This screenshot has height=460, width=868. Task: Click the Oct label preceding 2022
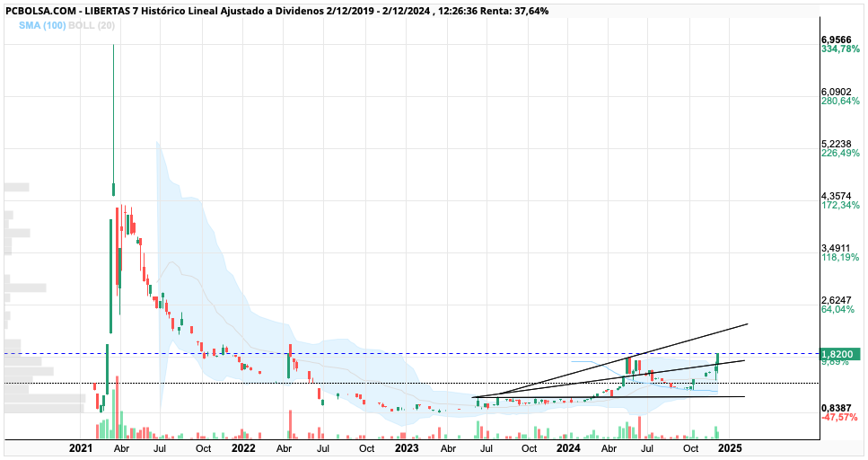203,448
